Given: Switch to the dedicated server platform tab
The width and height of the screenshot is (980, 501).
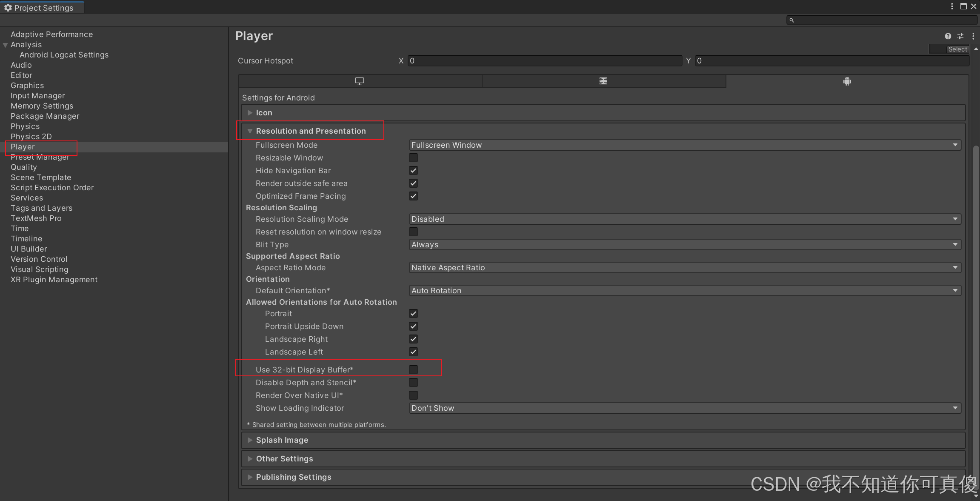Looking at the screenshot, I should 603,81.
